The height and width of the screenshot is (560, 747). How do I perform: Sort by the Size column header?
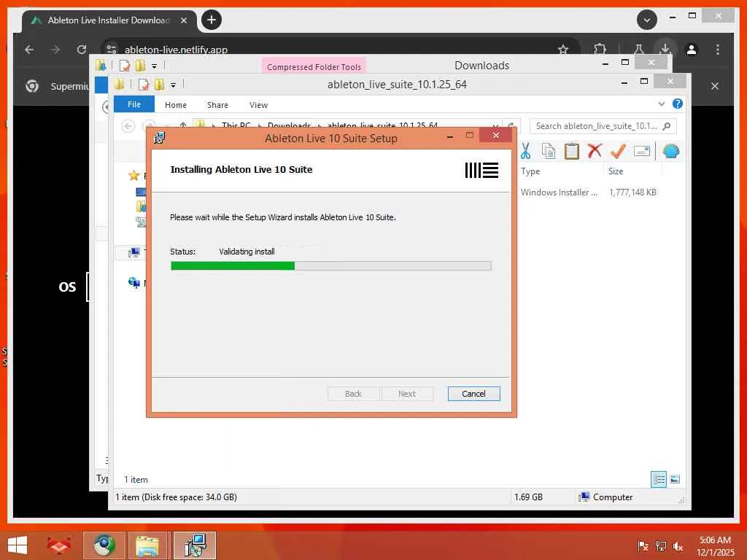tap(615, 171)
